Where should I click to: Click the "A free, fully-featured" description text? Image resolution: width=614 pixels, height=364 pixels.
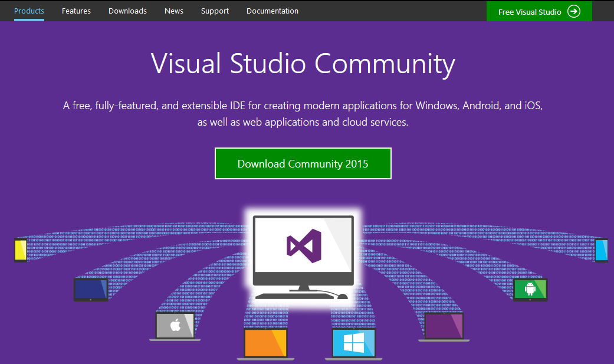(303, 114)
